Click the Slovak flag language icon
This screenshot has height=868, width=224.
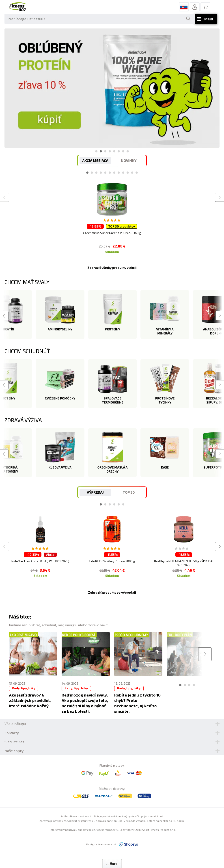coord(184,7)
